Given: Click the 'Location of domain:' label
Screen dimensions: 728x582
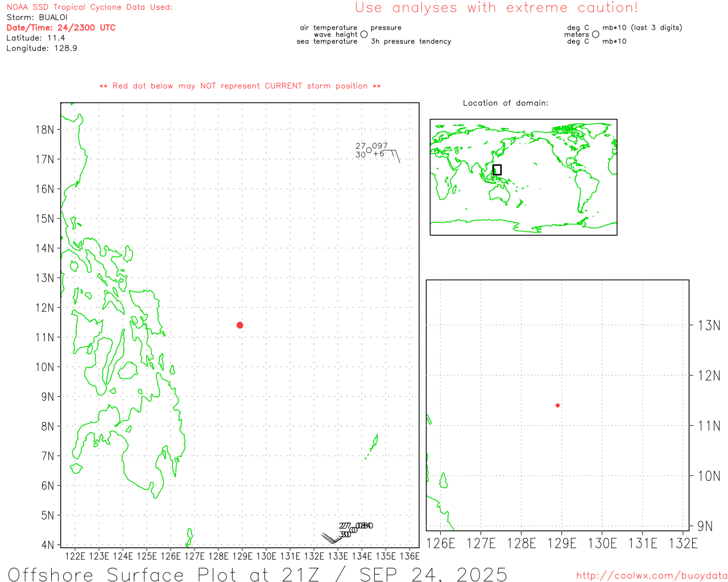Looking at the screenshot, I should 506,103.
